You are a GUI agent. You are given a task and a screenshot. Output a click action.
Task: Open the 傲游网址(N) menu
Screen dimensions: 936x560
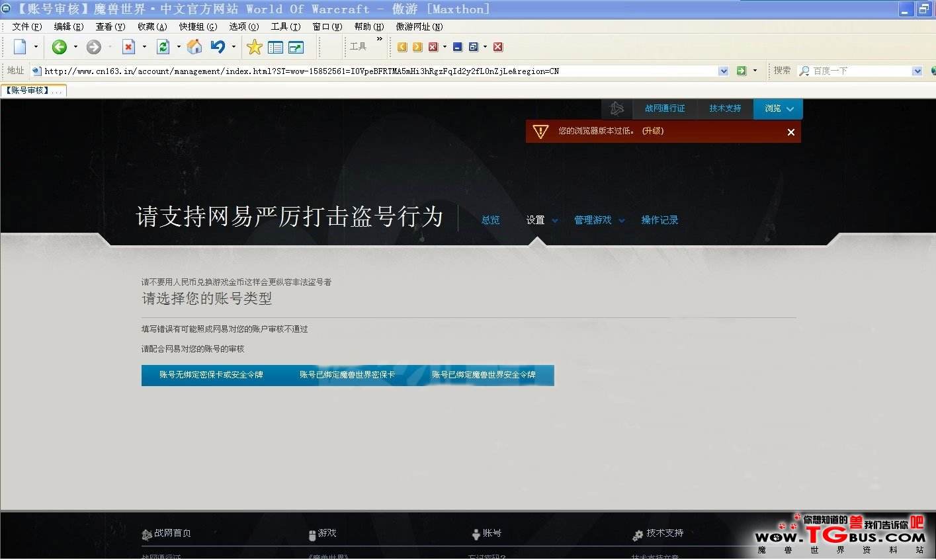pos(419,27)
